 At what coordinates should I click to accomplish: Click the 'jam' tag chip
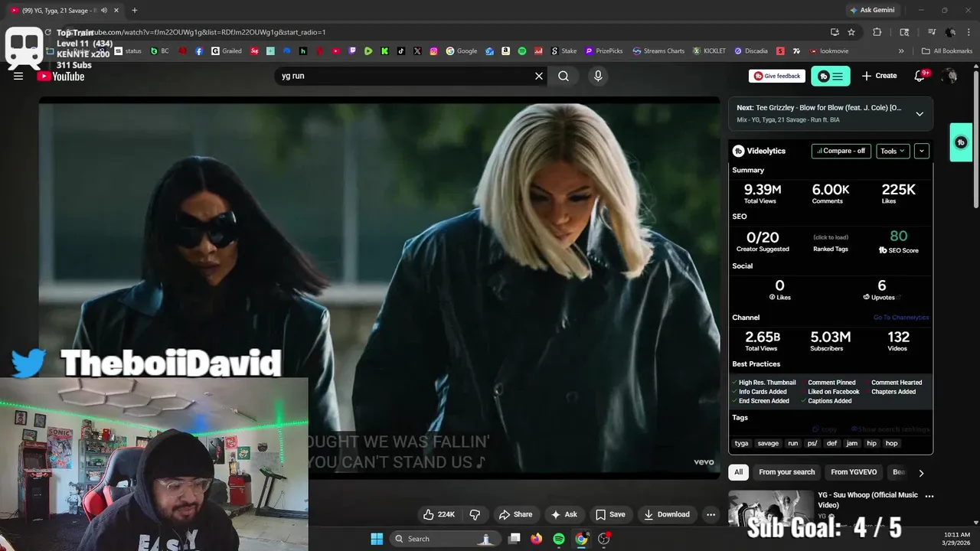(x=852, y=443)
